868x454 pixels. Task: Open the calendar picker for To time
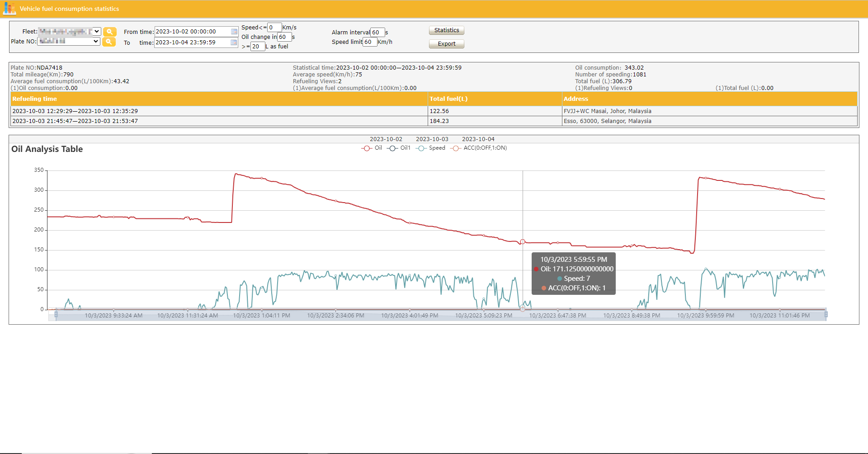[234, 42]
